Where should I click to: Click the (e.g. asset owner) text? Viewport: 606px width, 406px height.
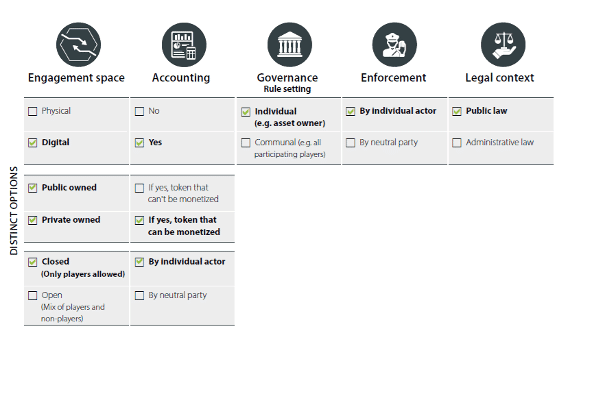click(290, 123)
